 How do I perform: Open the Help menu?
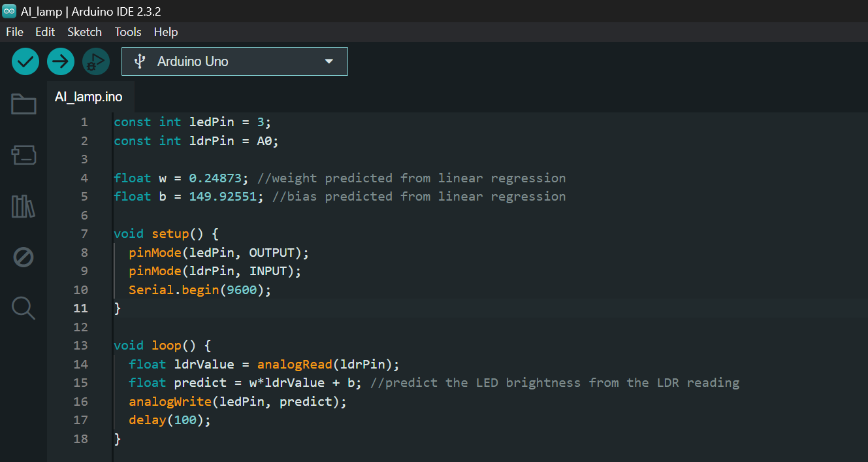(165, 31)
